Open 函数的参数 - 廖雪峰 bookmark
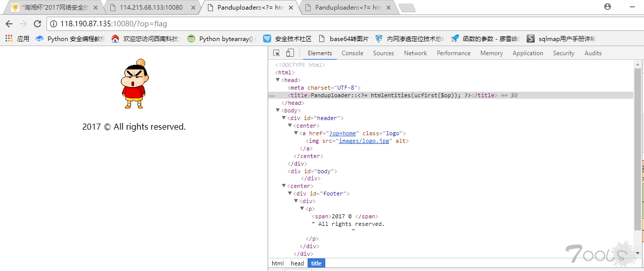The image size is (644, 271). coord(485,38)
